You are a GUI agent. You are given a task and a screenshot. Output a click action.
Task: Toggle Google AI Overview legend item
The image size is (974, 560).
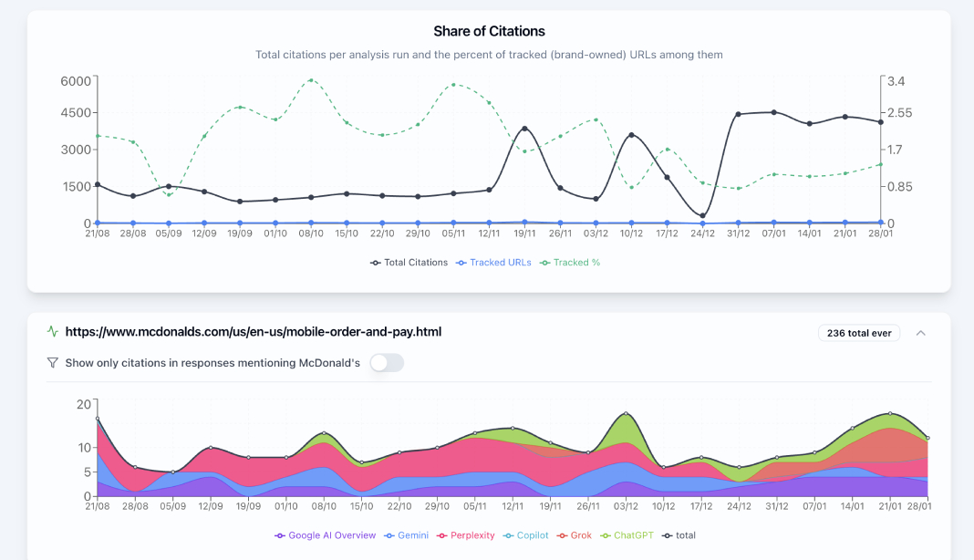point(325,535)
